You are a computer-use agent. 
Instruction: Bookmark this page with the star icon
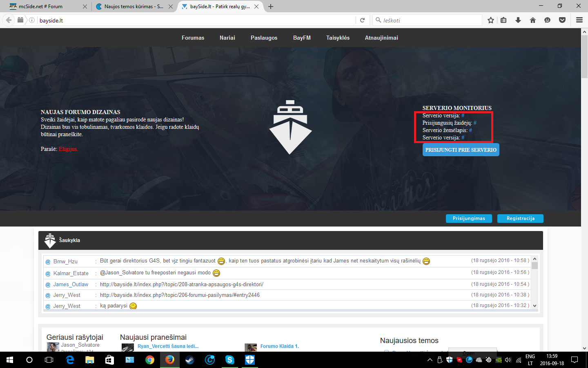[491, 20]
